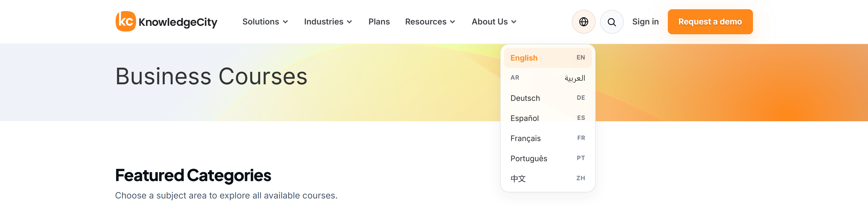Switch language to Arabic (AR)
The image size is (868, 205).
[548, 78]
